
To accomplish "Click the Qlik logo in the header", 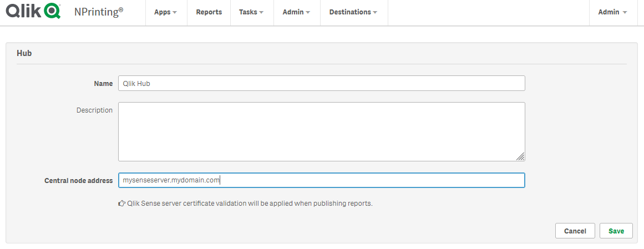I will coord(33,12).
